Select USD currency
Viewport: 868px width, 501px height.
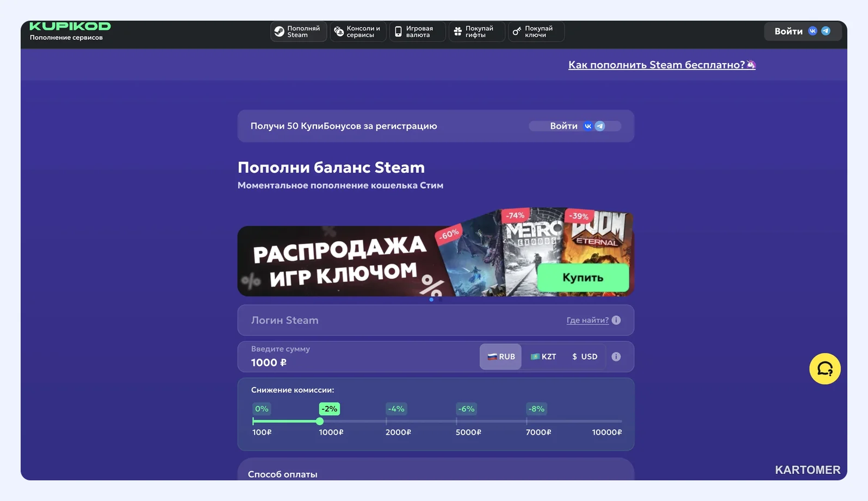[x=585, y=356]
